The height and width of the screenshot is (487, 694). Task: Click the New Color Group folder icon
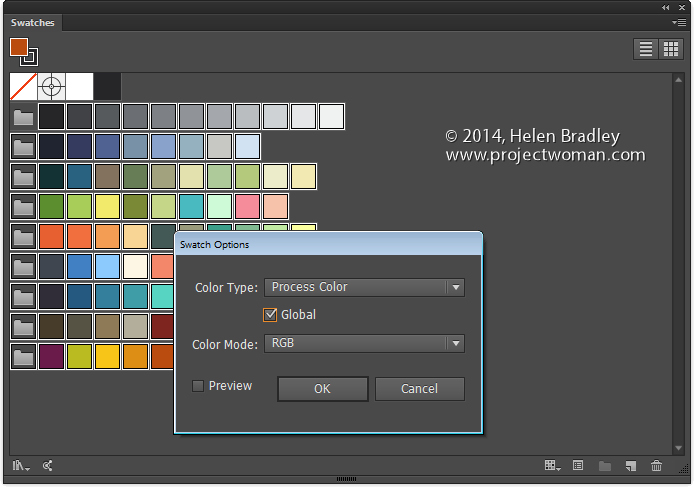605,466
